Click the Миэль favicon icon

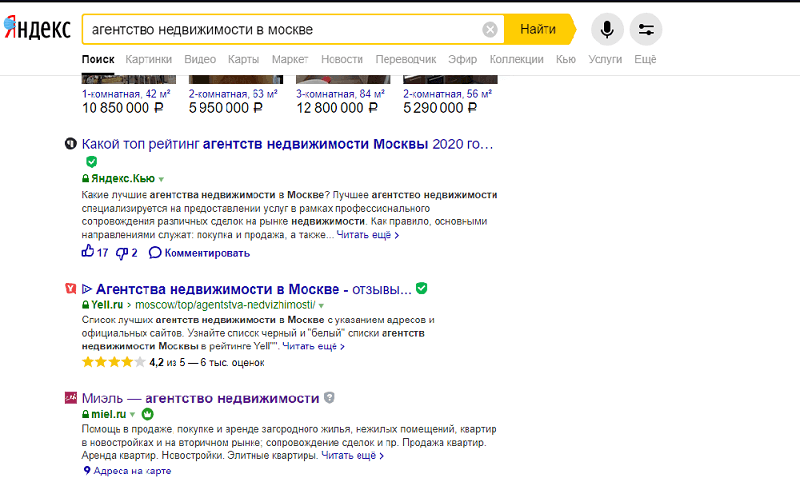click(70, 398)
